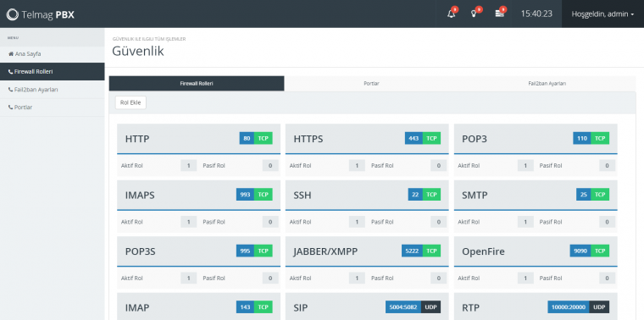Open the HTTP role card title
The image size is (644, 320).
pyautogui.click(x=137, y=139)
